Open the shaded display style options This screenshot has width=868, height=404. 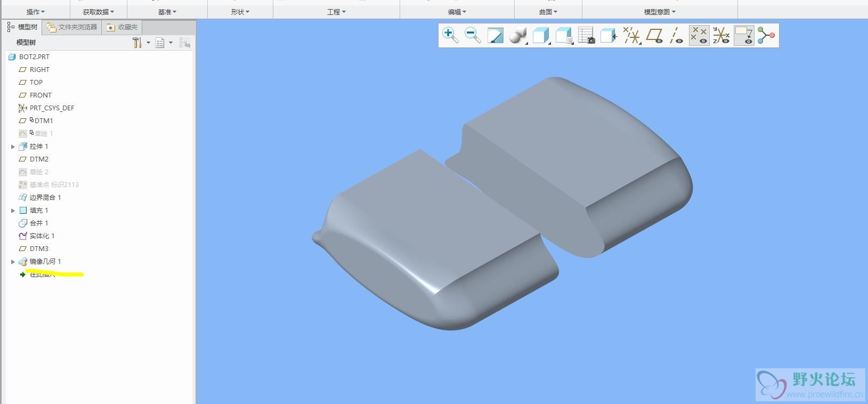(x=518, y=36)
